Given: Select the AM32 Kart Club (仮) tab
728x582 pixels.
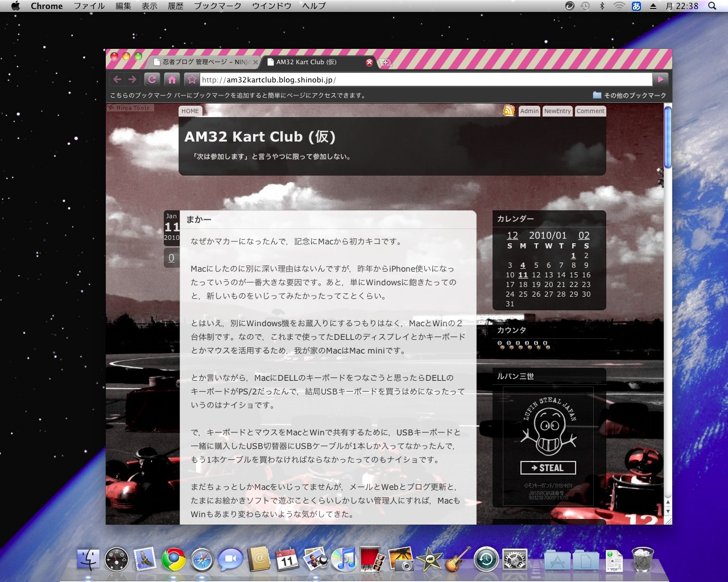Looking at the screenshot, I should (318, 62).
